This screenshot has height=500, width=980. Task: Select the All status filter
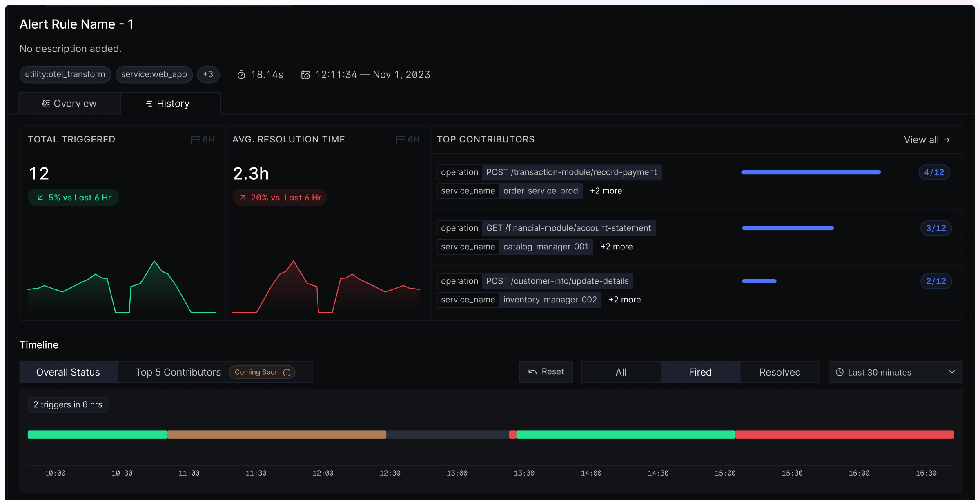click(x=620, y=372)
